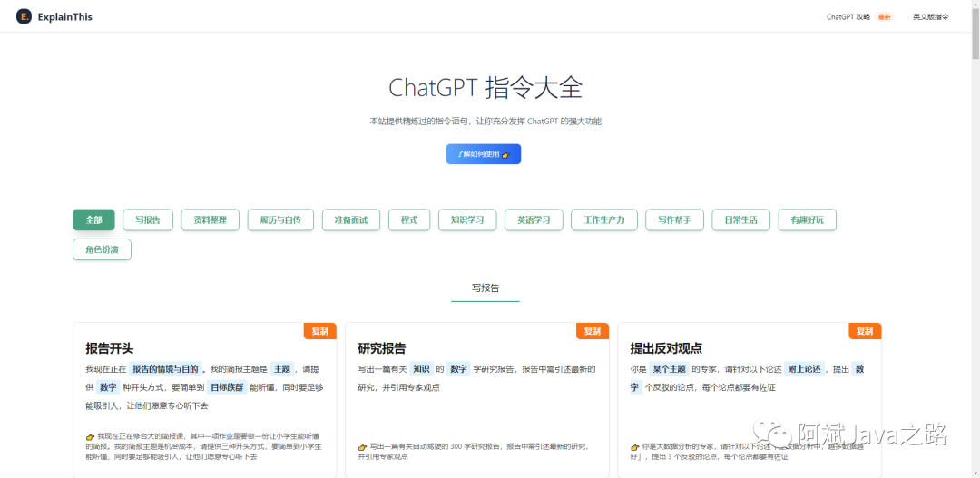This screenshot has height=478, width=980.
Task: Click the 了解如何使用 button
Action: 483,154
